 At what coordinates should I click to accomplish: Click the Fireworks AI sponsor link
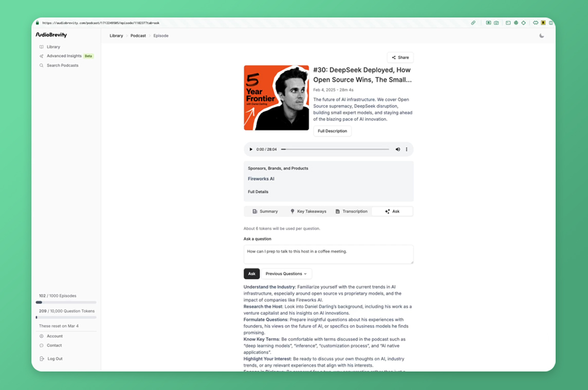point(261,179)
